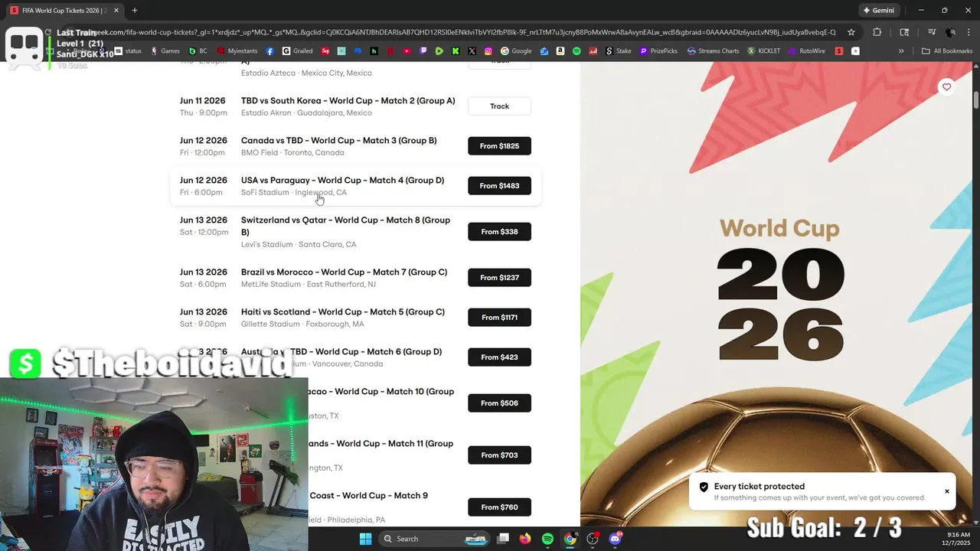The height and width of the screenshot is (551, 980).
Task: Open the Twitch bookmark icon
Action: pyautogui.click(x=423, y=51)
